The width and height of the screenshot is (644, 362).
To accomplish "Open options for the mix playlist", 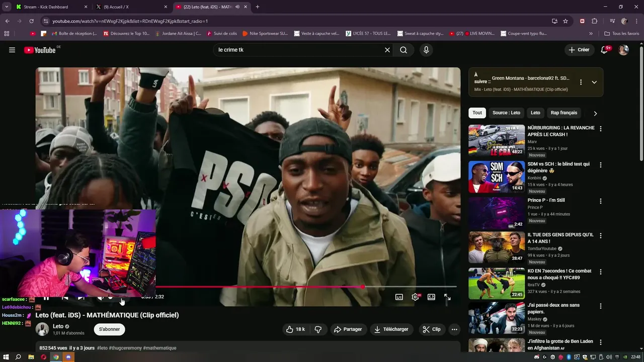I will pyautogui.click(x=581, y=82).
